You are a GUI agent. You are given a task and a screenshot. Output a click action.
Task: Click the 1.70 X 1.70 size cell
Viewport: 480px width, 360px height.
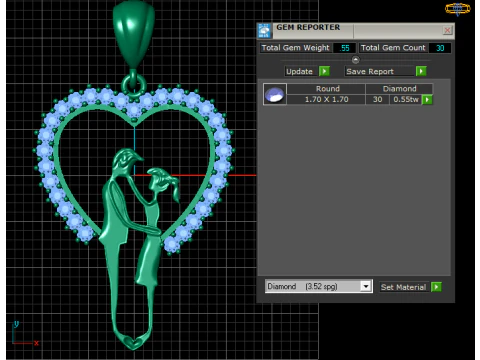pos(326,99)
